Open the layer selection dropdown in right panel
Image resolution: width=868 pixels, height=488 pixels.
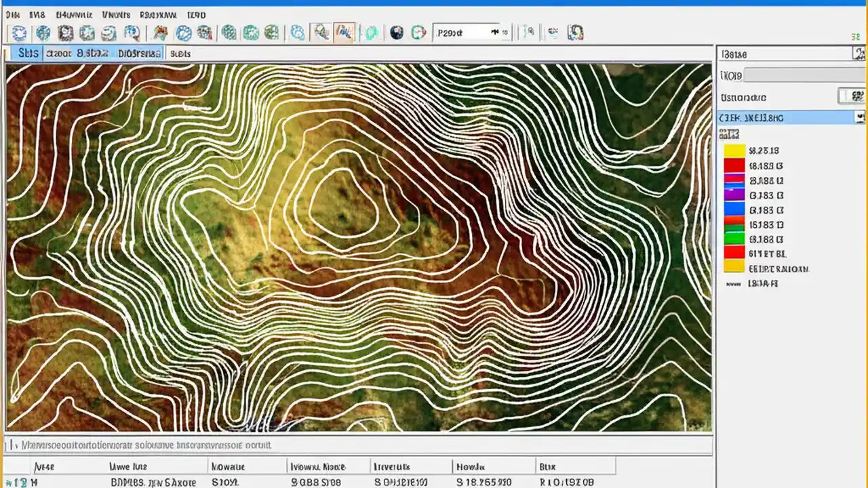[859, 117]
